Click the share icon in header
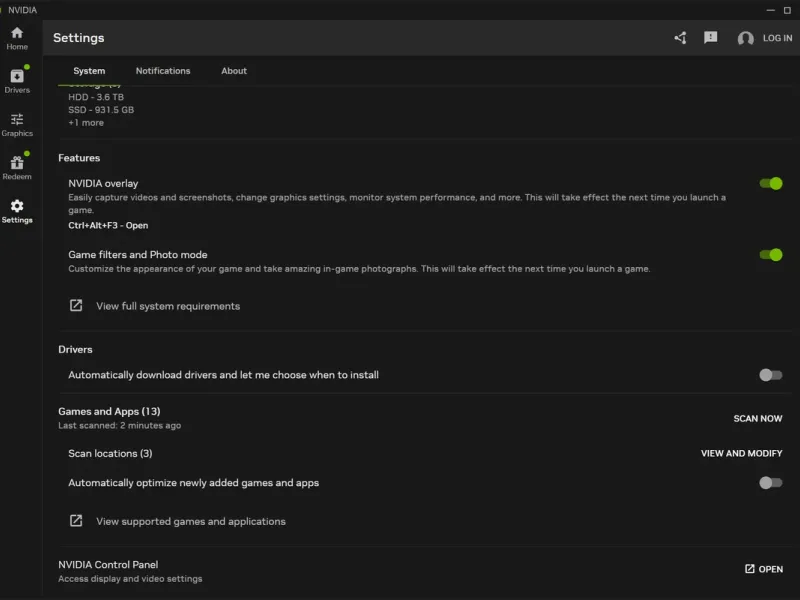 [680, 38]
